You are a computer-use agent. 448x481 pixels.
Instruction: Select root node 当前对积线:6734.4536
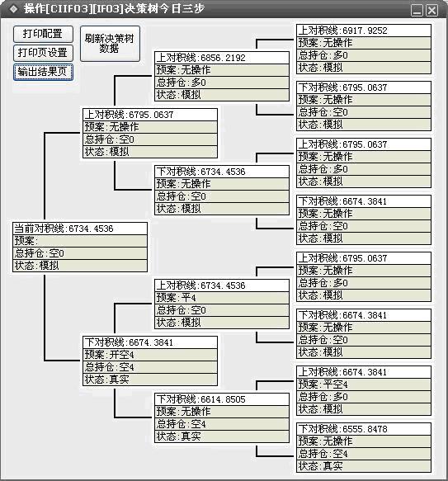pyautogui.click(x=80, y=229)
